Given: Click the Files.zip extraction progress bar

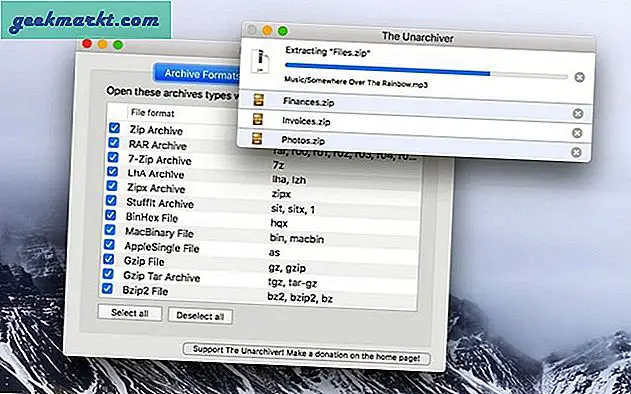Looking at the screenshot, I should (x=426, y=70).
